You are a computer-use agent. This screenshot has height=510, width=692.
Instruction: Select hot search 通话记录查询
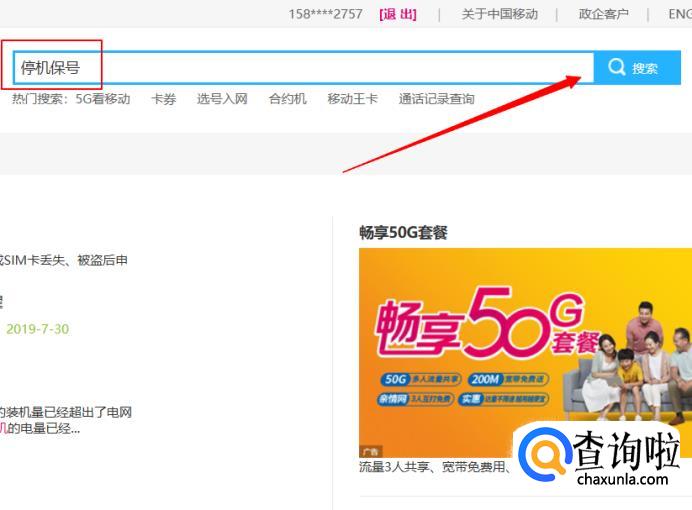436,99
